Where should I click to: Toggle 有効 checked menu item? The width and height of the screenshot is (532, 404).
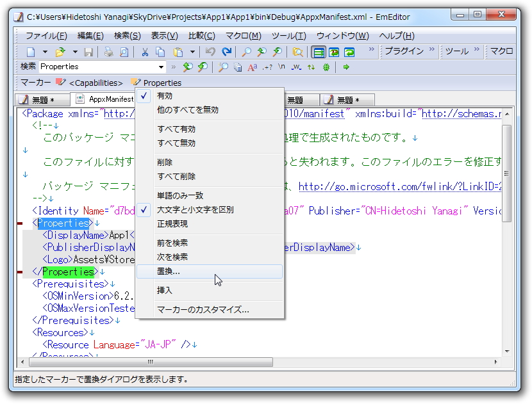pos(210,96)
